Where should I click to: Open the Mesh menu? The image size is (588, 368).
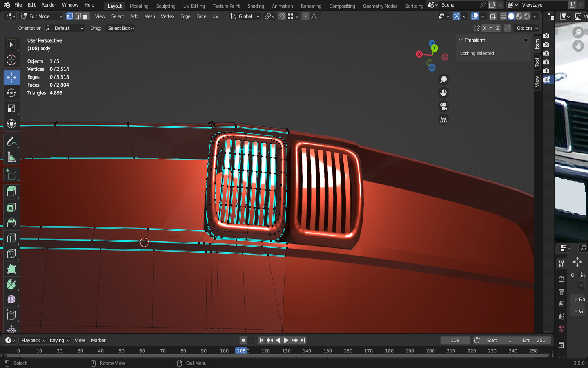click(149, 16)
